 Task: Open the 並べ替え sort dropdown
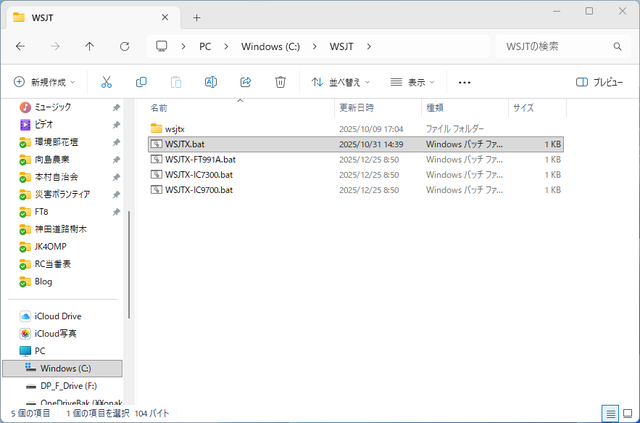[340, 82]
